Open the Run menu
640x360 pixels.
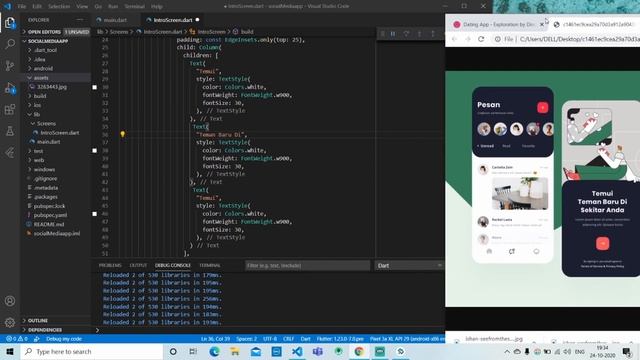113,7
